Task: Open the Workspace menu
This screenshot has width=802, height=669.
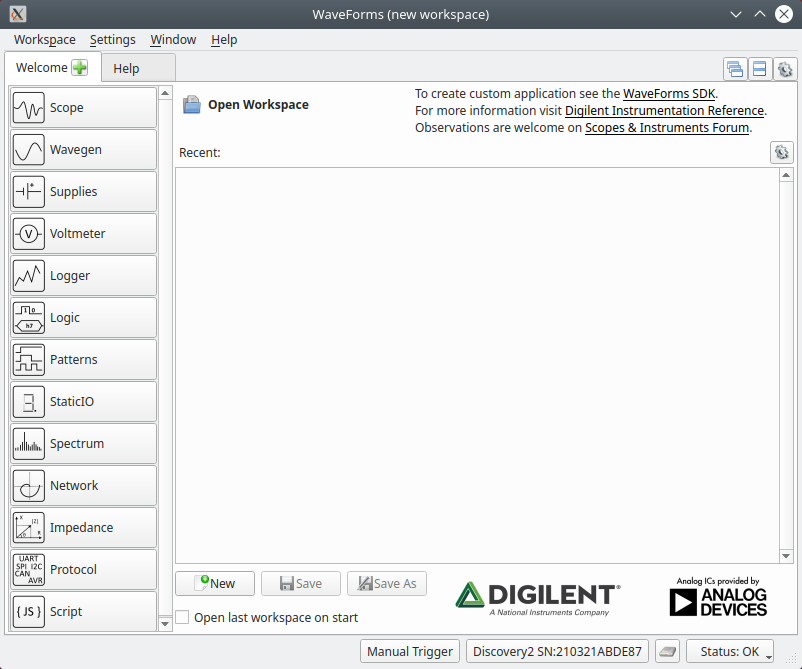Action: 44,39
